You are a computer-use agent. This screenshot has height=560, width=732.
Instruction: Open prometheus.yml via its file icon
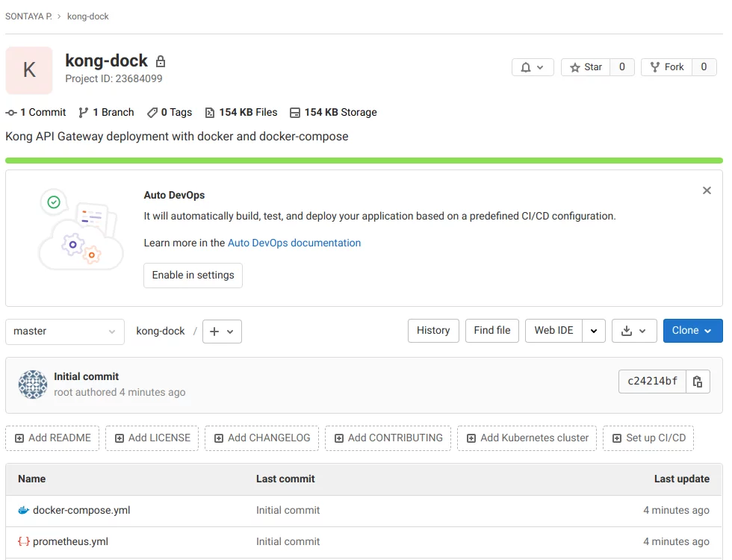(22, 541)
